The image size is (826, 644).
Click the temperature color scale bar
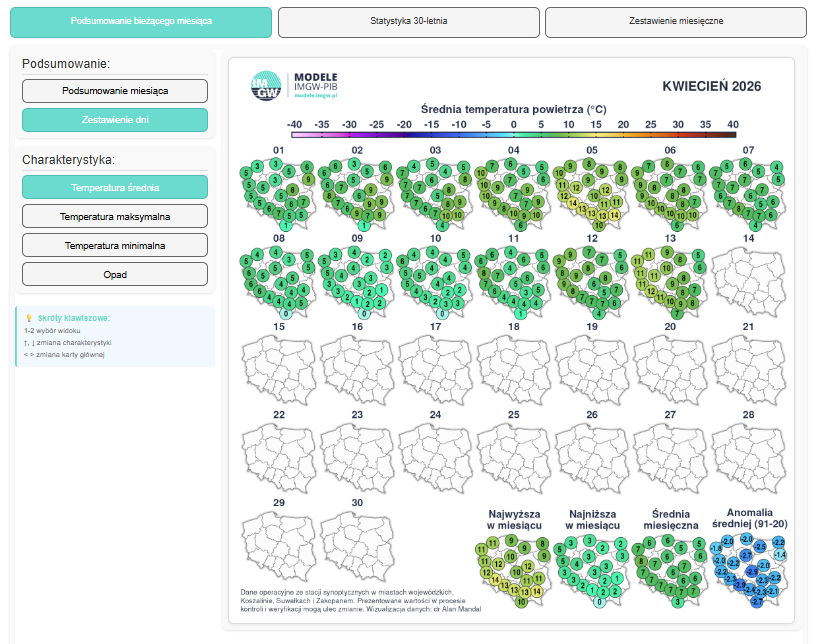pyautogui.click(x=513, y=135)
